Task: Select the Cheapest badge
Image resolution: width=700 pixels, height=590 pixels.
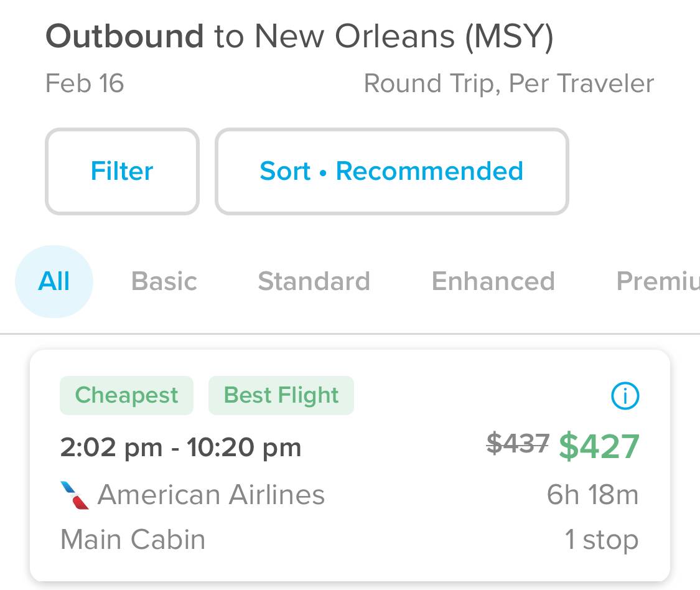Action: (126, 395)
